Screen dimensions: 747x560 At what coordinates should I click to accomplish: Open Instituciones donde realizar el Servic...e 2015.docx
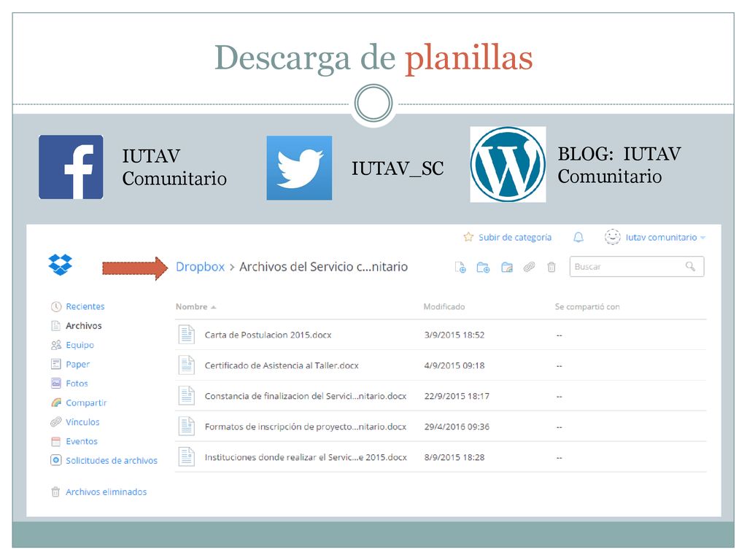(306, 457)
